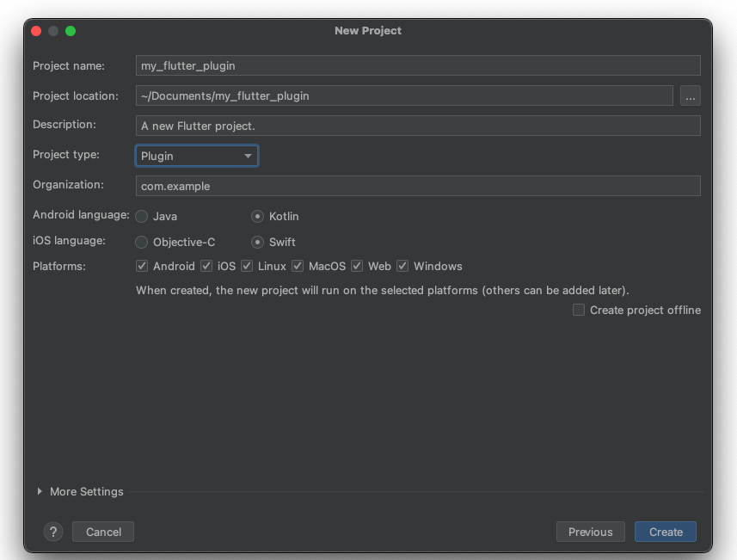Expand the More Settings section

pyautogui.click(x=40, y=491)
